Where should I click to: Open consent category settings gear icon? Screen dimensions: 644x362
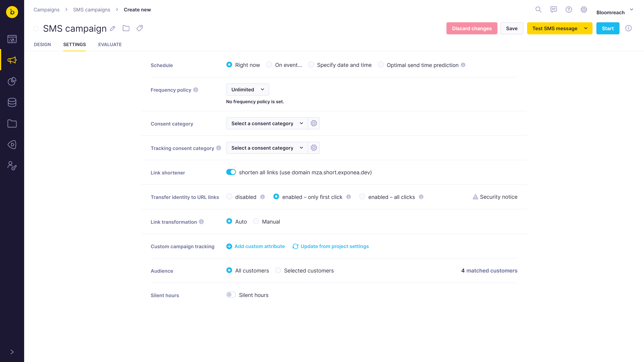314,123
